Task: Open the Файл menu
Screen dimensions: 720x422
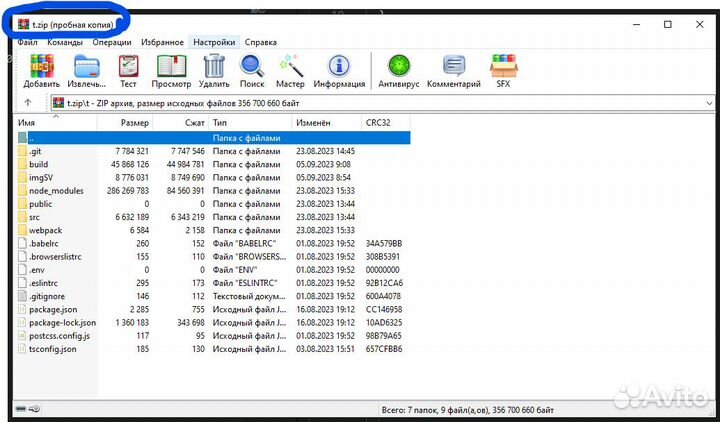Action: (28, 42)
